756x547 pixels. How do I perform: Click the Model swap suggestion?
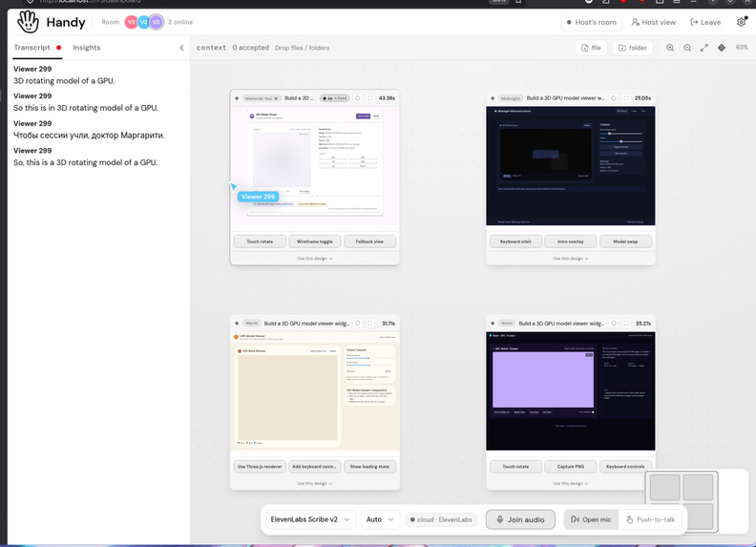(x=625, y=242)
